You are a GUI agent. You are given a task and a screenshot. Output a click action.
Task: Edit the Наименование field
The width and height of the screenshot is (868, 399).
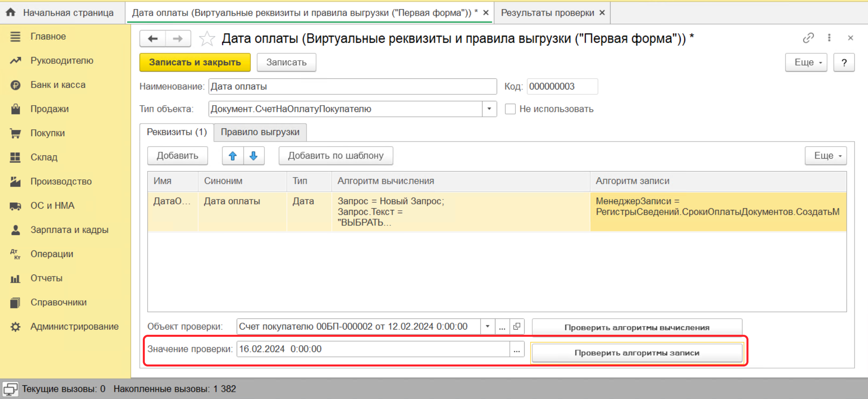point(353,86)
